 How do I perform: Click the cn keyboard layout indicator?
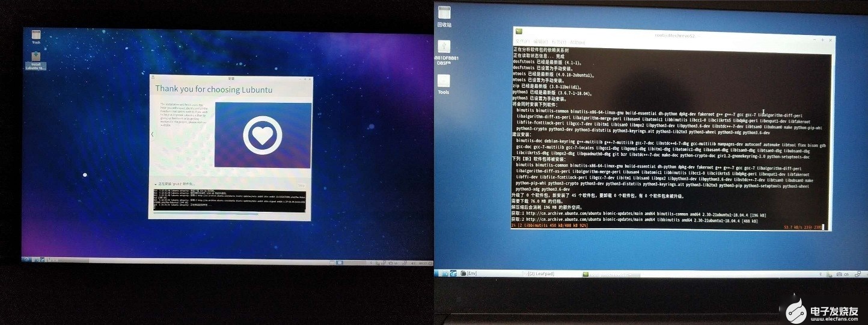pos(846,274)
